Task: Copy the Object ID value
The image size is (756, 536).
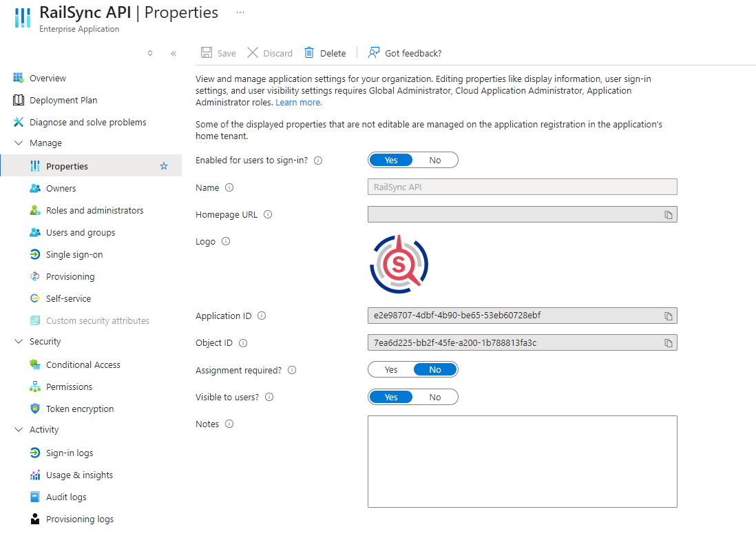Action: click(668, 343)
